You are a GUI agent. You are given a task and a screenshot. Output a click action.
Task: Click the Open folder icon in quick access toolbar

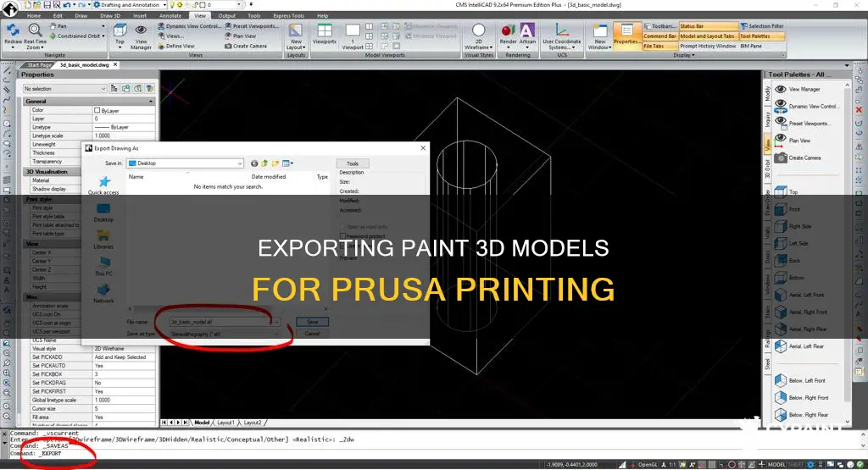[37, 5]
